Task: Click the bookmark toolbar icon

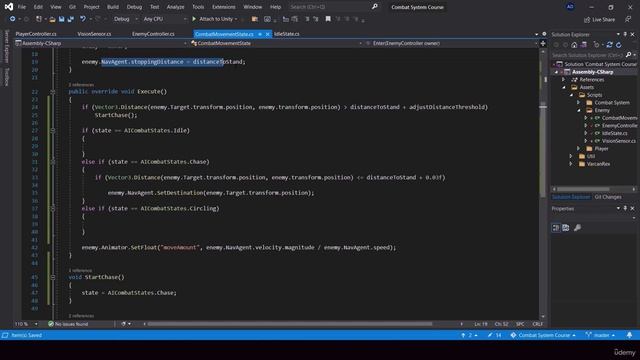Action: click(328, 19)
